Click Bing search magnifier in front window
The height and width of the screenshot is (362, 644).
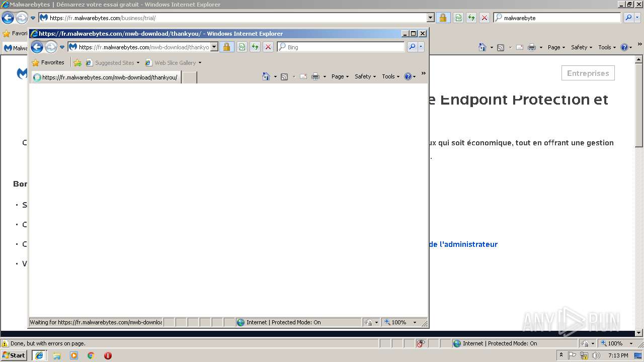point(412,47)
